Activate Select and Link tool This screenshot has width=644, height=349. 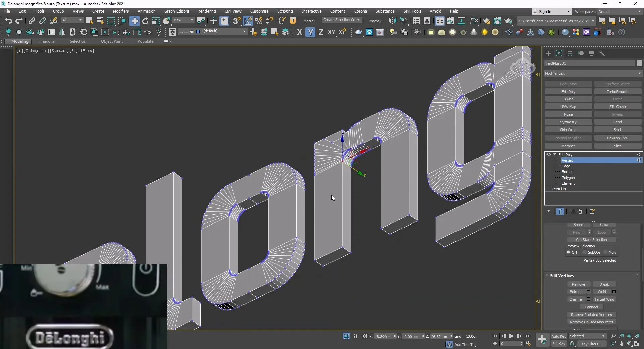(x=32, y=21)
